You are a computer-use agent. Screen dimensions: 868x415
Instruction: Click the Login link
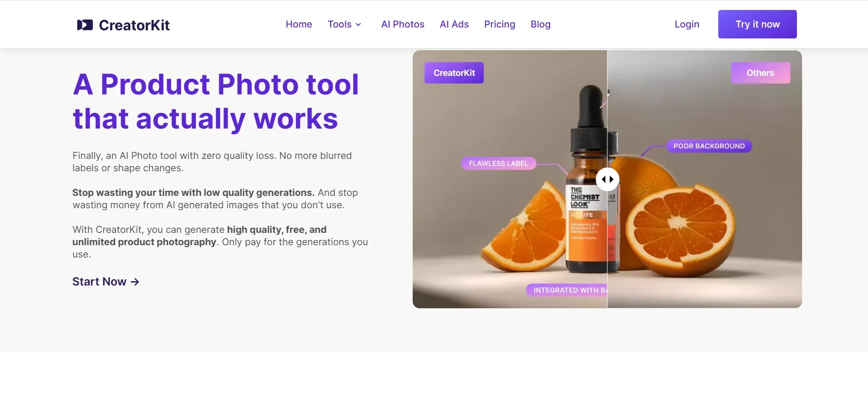pyautogui.click(x=687, y=24)
